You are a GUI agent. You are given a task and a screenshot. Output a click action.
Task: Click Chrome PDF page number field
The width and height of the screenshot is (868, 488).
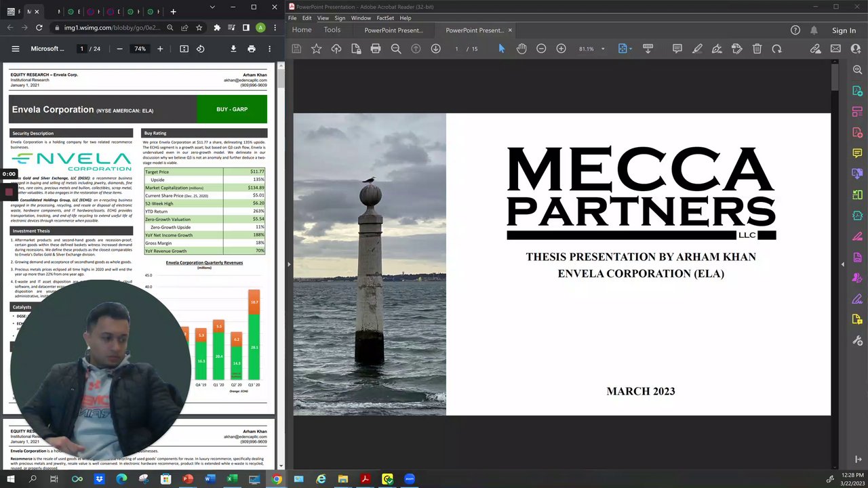81,49
